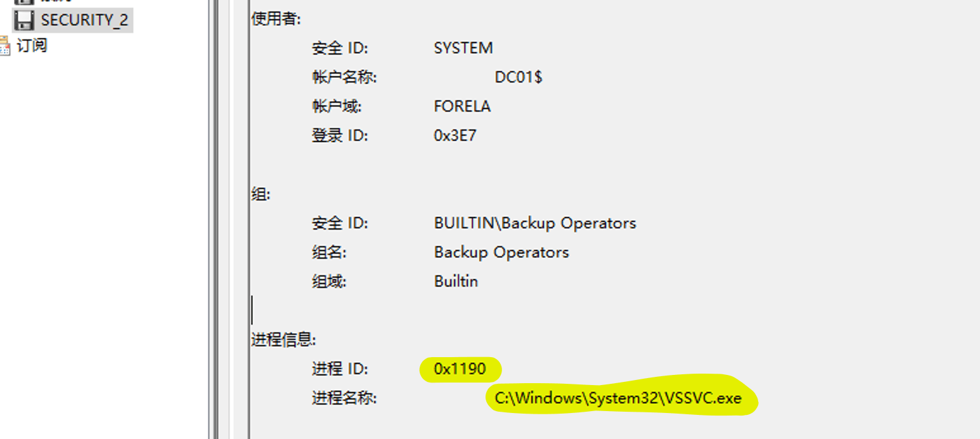Click the SYSTEM security ID value
Screen dimensions: 980x439
(x=463, y=48)
